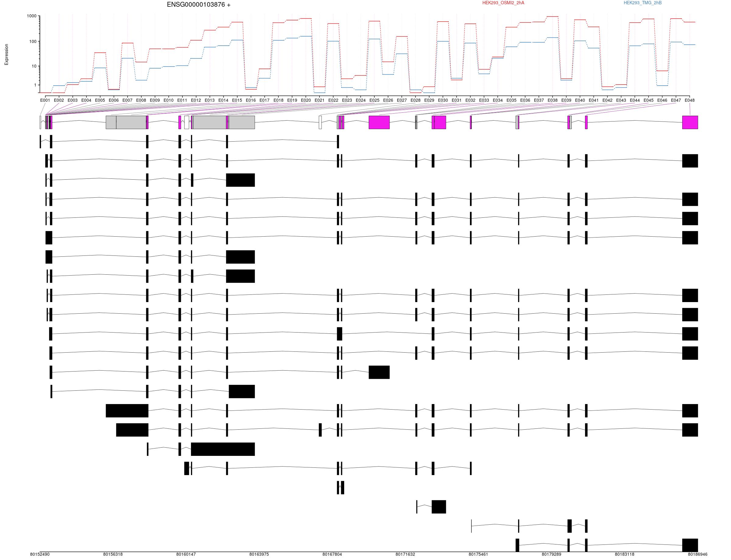This screenshot has height=560, width=731.
Task: Click the leftmost large gray exon block in gene model
Action: [111, 122]
